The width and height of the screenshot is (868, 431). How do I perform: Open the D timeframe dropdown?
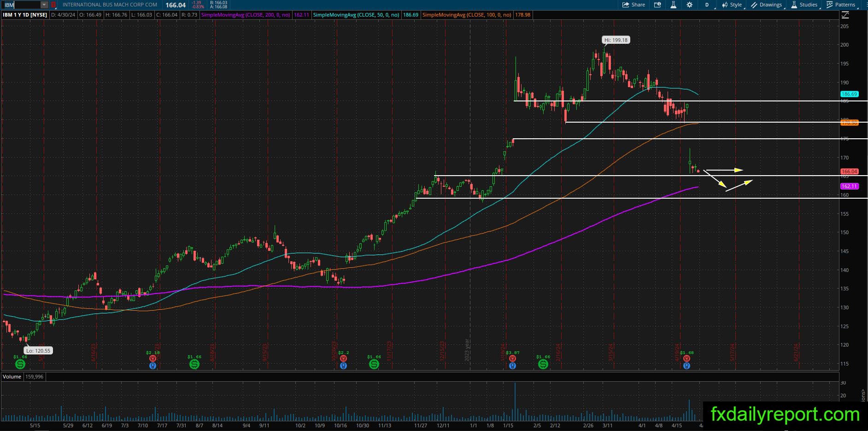708,5
